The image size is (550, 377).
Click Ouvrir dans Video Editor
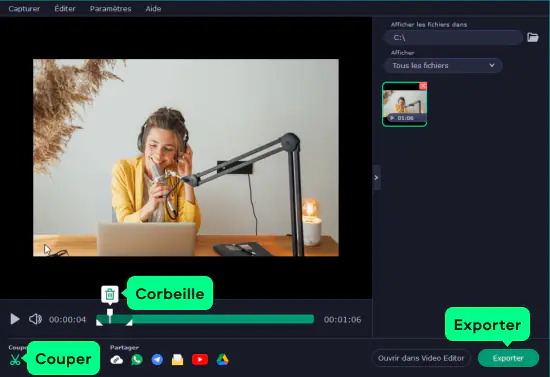pos(421,358)
